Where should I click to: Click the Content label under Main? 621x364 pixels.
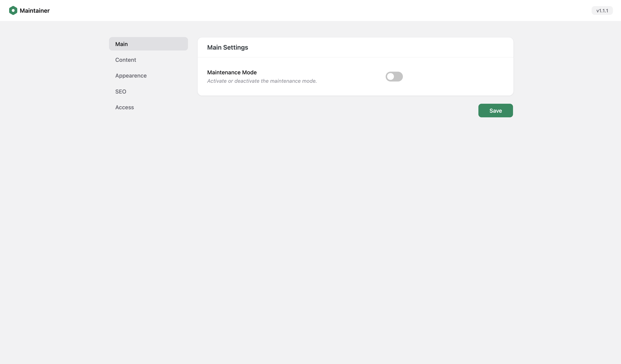126,60
